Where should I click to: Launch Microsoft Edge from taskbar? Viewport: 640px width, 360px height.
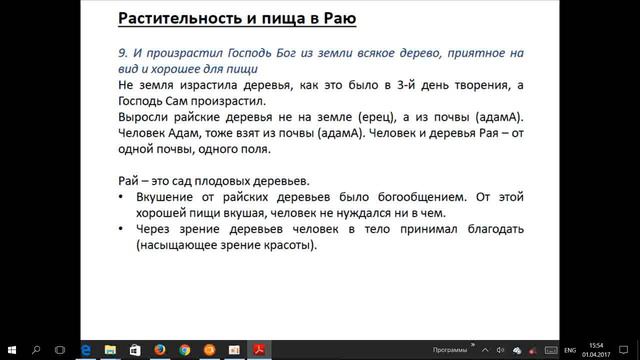coord(86,350)
